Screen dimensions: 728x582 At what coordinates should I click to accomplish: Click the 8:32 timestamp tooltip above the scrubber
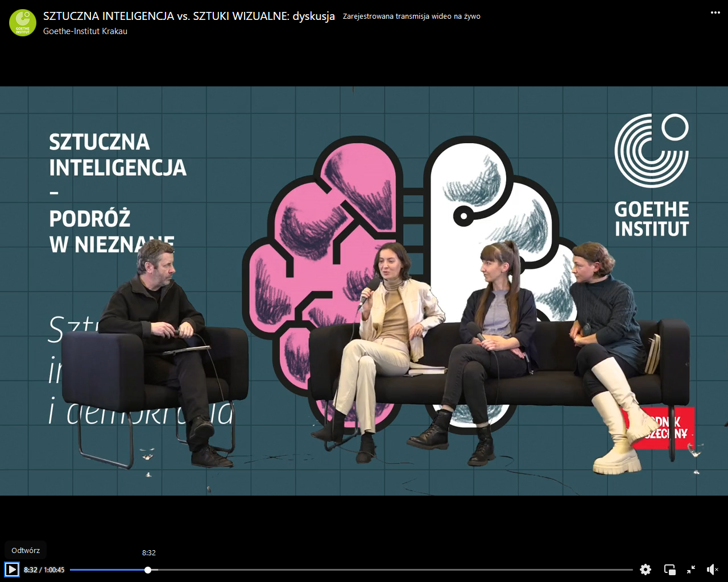tap(149, 552)
